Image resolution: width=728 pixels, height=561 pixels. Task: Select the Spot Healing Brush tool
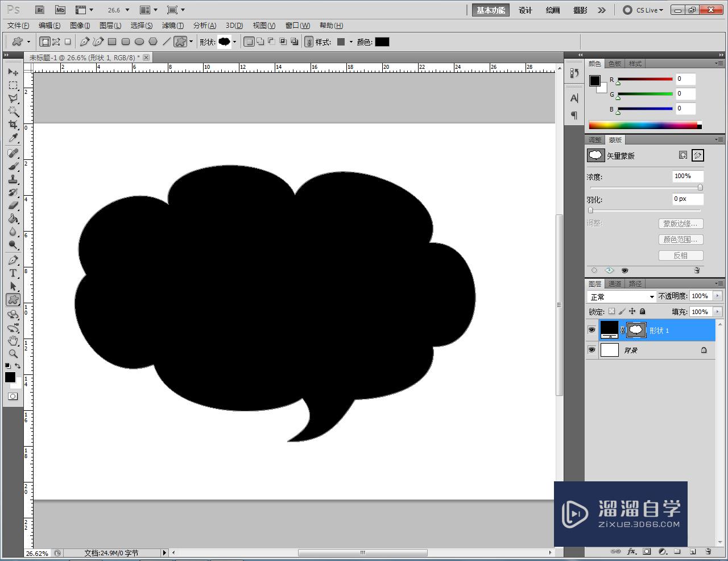click(13, 154)
